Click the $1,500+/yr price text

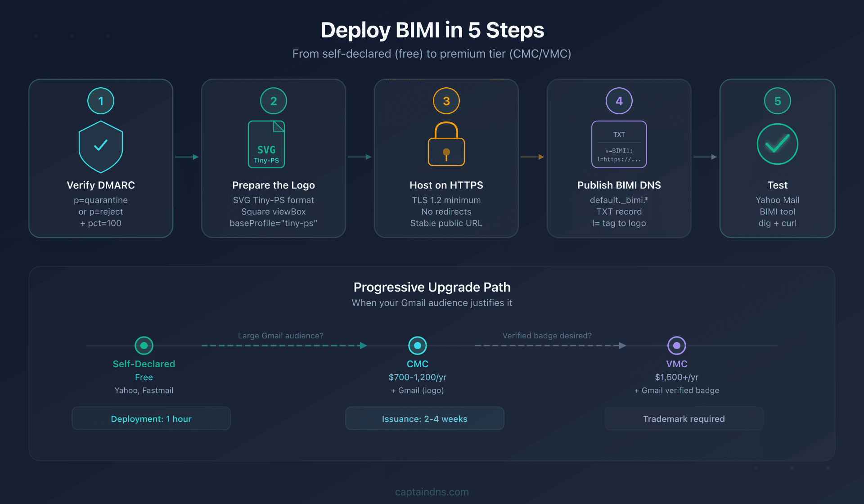click(x=677, y=377)
